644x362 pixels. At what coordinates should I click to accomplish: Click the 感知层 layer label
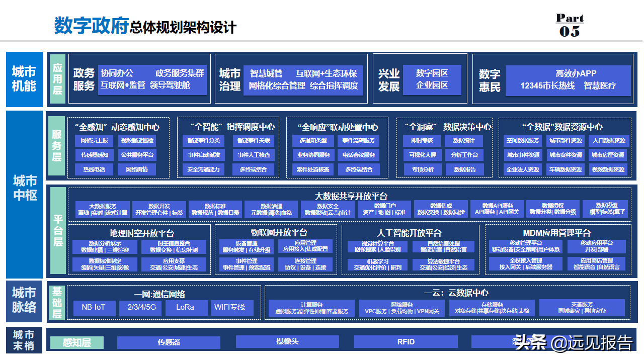pyautogui.click(x=76, y=343)
